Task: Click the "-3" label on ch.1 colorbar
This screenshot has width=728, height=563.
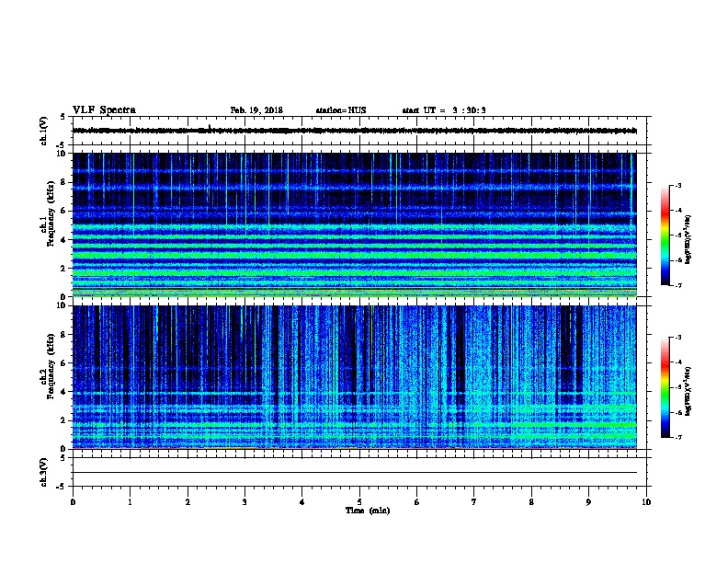Action: coord(678,186)
